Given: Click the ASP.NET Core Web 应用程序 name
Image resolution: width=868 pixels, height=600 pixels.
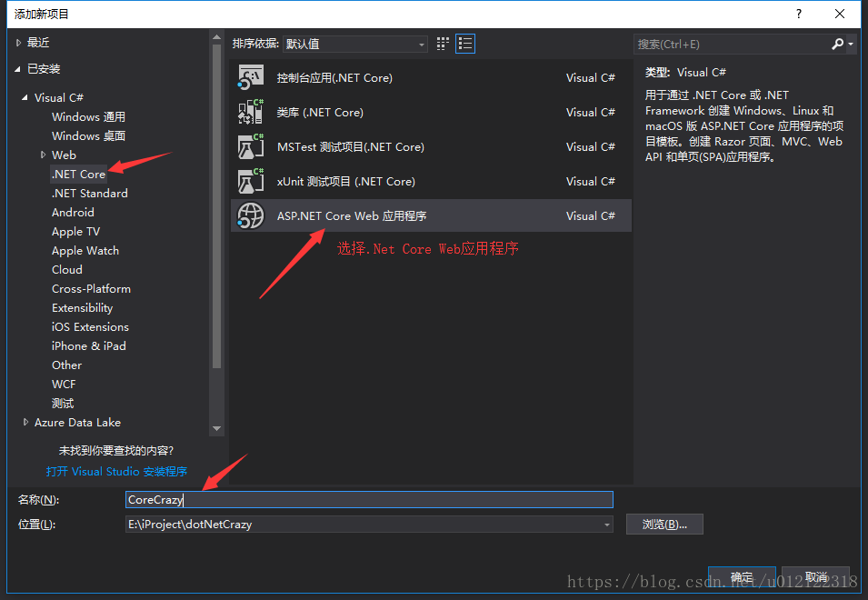Looking at the screenshot, I should click(352, 215).
